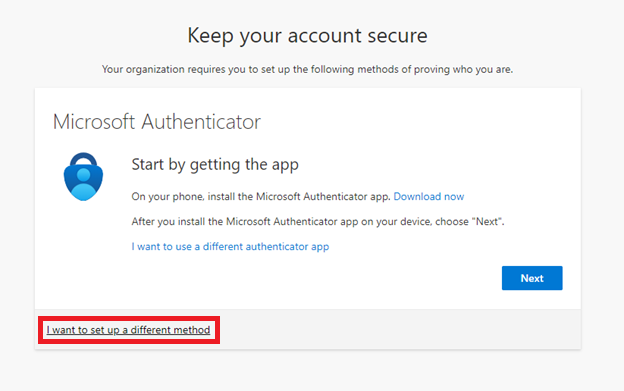Choose 'I want to use a different authenticator app'
This screenshot has height=391, width=624.
[x=230, y=247]
